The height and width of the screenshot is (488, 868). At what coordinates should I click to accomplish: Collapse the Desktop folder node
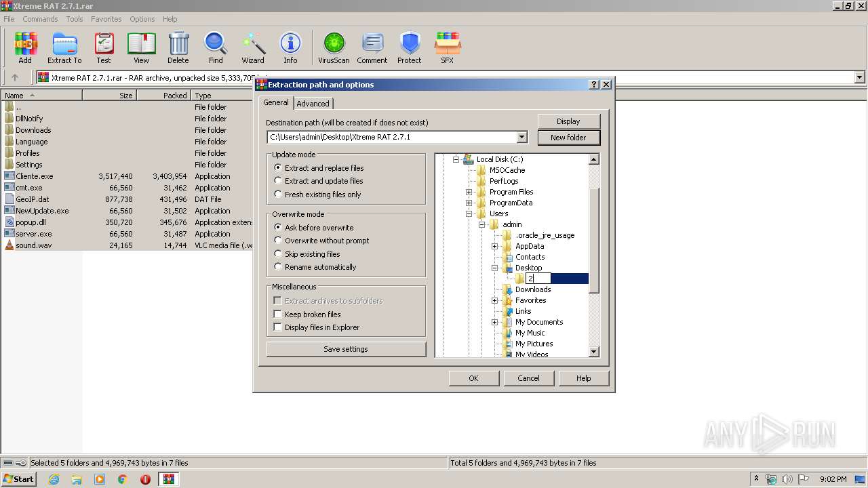(494, 268)
